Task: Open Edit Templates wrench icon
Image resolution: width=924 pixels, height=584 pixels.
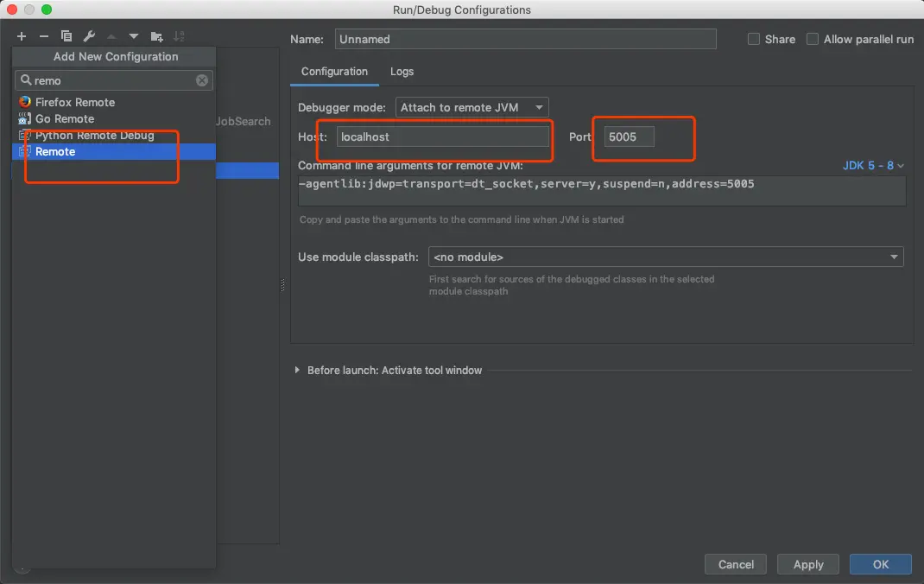Action: tap(89, 36)
